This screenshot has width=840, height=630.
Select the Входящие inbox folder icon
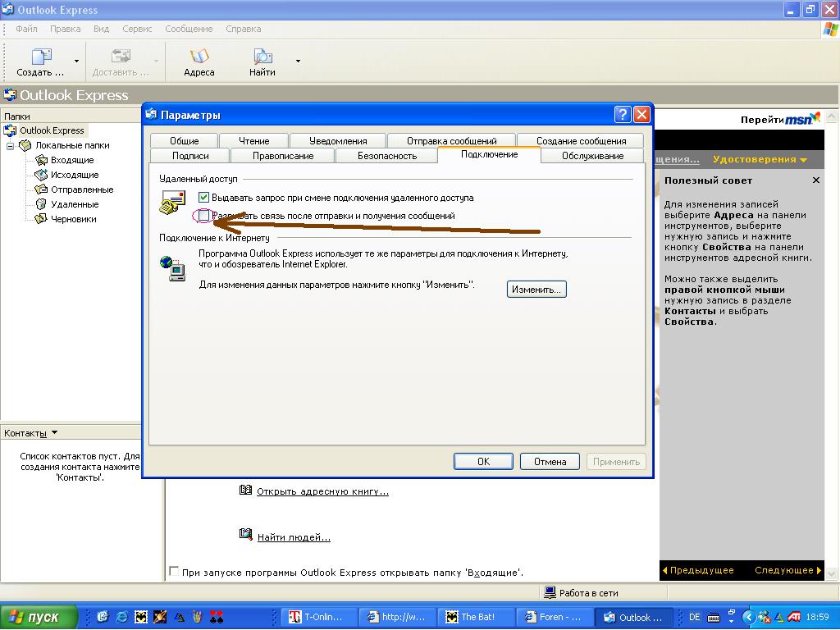point(41,160)
